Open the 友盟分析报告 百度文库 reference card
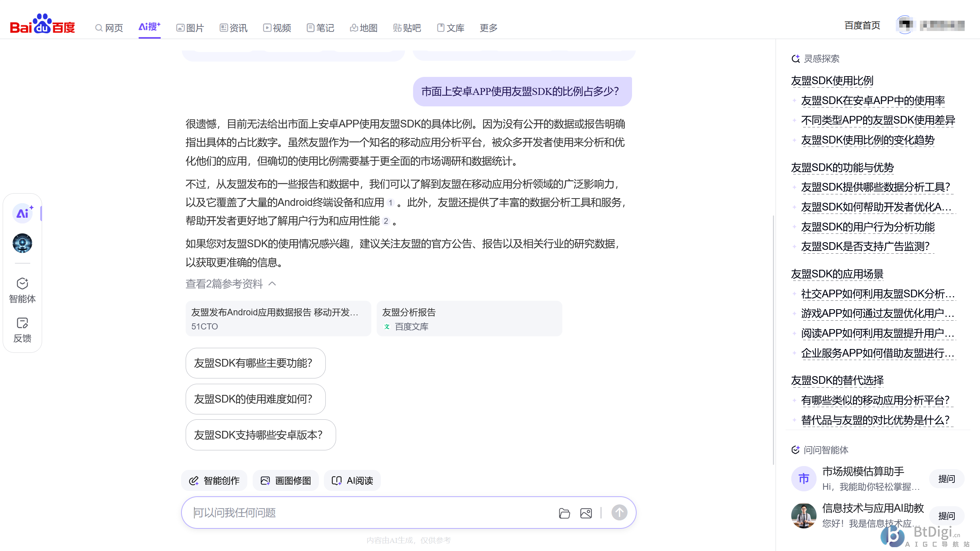Viewport: 980px width, 551px height. (469, 319)
